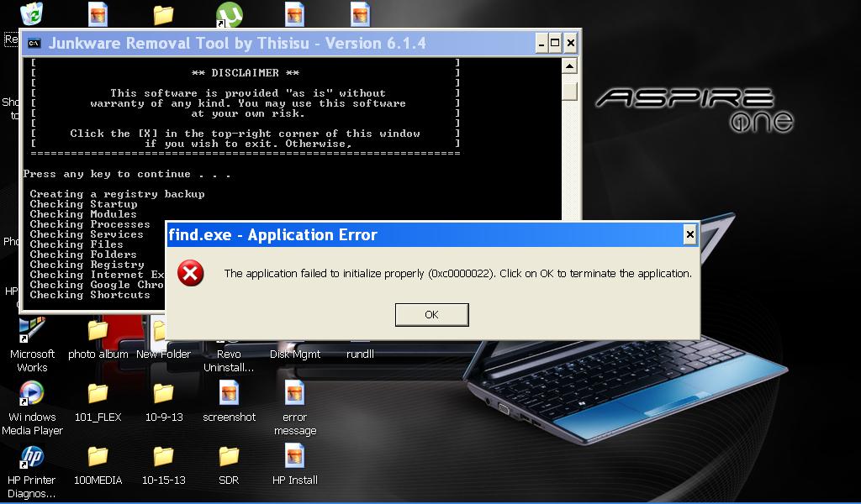Click 'Creating a registry backup' console line
The image size is (861, 504).
point(117,194)
